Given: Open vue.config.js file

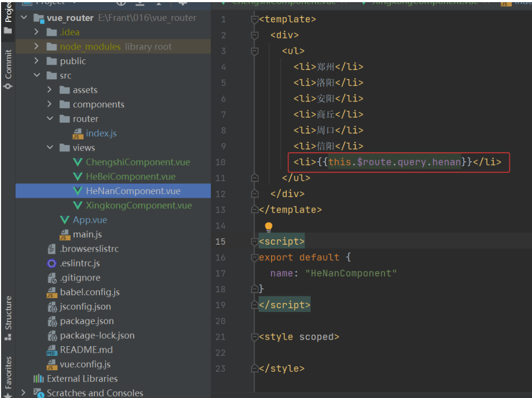Looking at the screenshot, I should (85, 364).
